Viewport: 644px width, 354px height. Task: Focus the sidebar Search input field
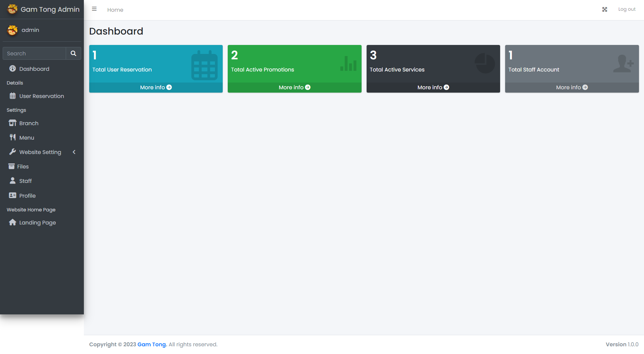pyautogui.click(x=34, y=53)
